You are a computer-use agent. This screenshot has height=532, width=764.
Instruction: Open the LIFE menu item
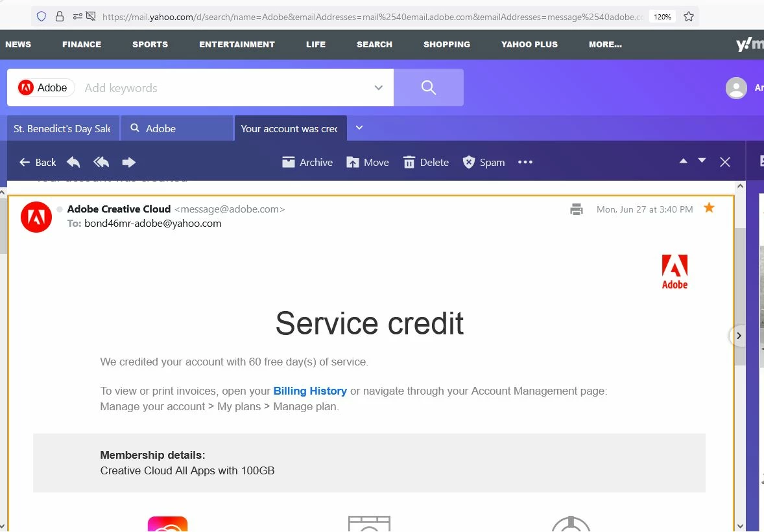316,44
